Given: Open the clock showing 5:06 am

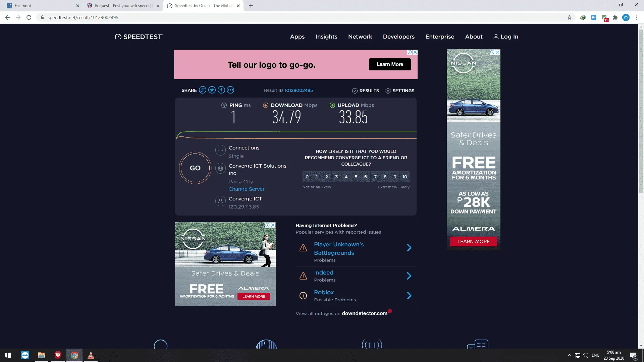Looking at the screenshot, I should pos(614,355).
